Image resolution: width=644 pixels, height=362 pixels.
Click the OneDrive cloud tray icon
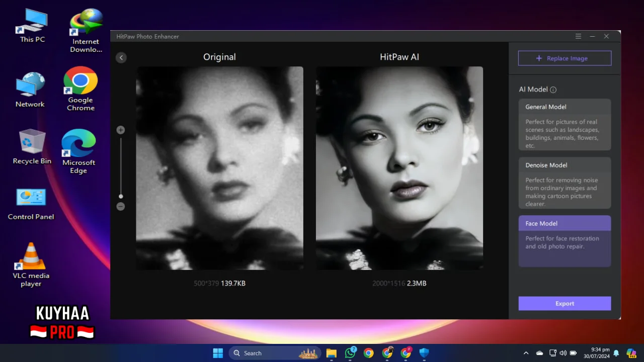pos(539,353)
